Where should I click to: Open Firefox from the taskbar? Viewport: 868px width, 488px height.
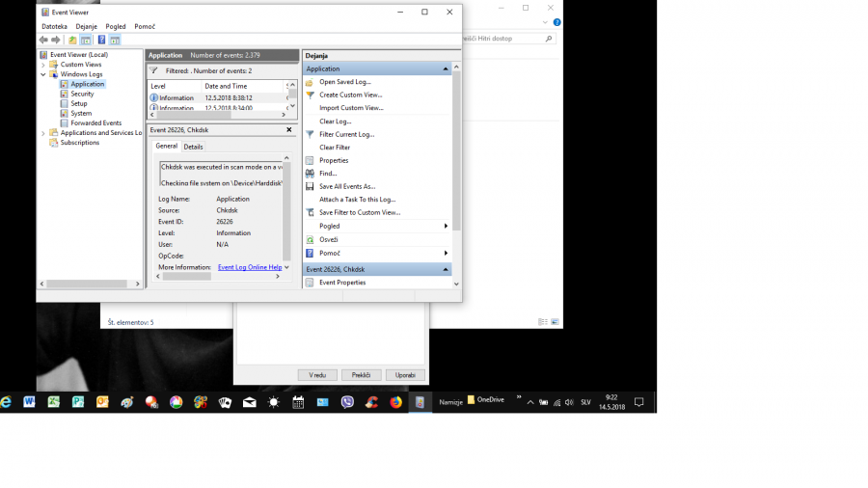(396, 402)
